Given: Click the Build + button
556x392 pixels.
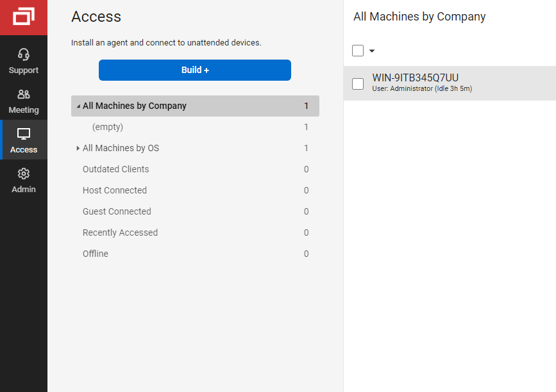Looking at the screenshot, I should tap(195, 70).
